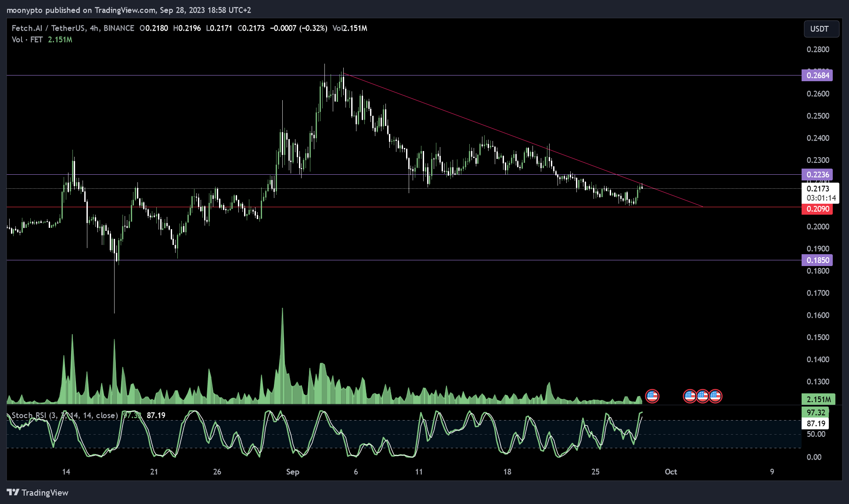Select the red 0.2090 price label
Image resolution: width=849 pixels, height=504 pixels.
pyautogui.click(x=817, y=209)
